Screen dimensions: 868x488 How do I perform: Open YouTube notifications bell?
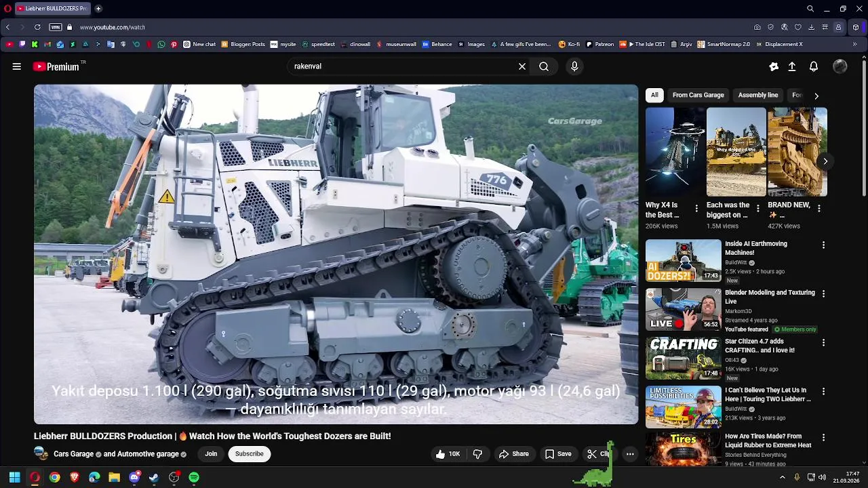pos(814,66)
